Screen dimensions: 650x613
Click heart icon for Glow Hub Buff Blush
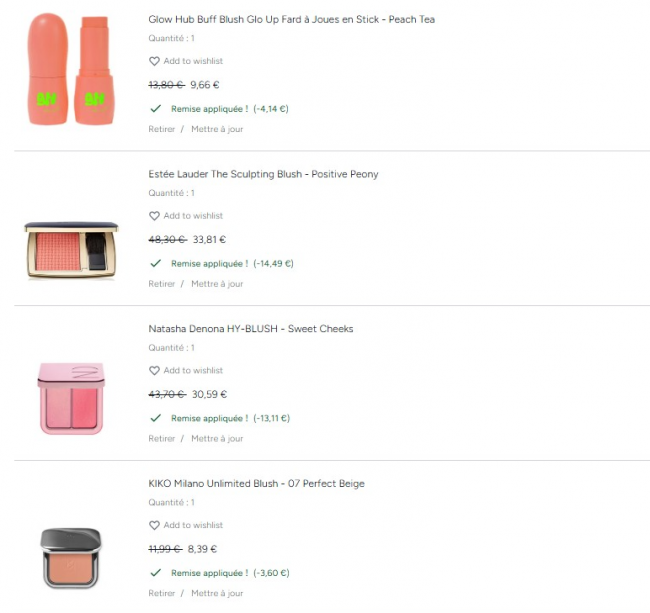pos(154,61)
